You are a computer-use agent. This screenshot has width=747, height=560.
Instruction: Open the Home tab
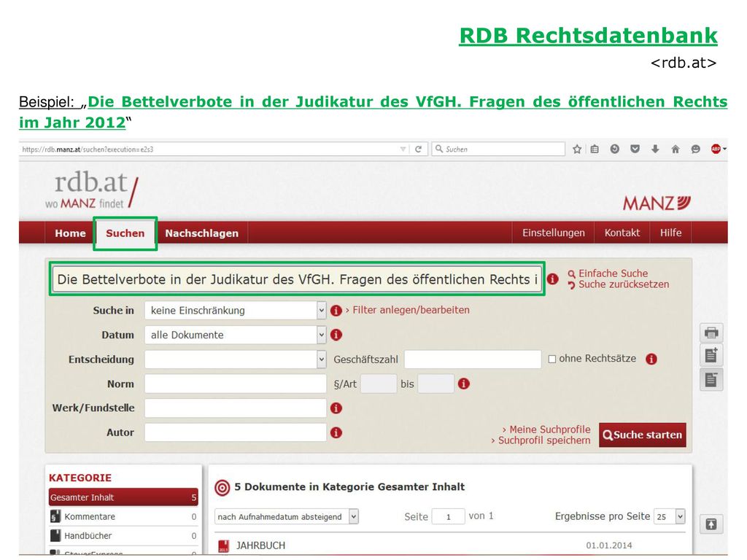coord(70,233)
